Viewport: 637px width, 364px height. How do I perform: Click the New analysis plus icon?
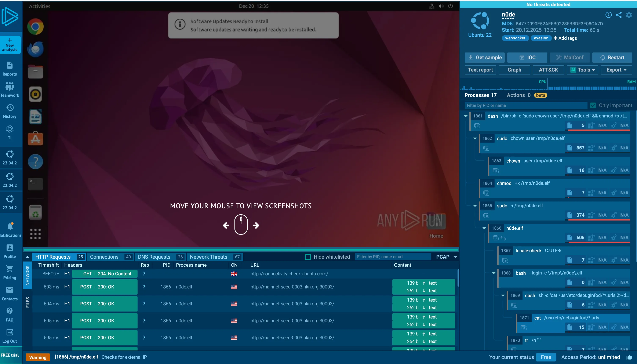tap(10, 40)
